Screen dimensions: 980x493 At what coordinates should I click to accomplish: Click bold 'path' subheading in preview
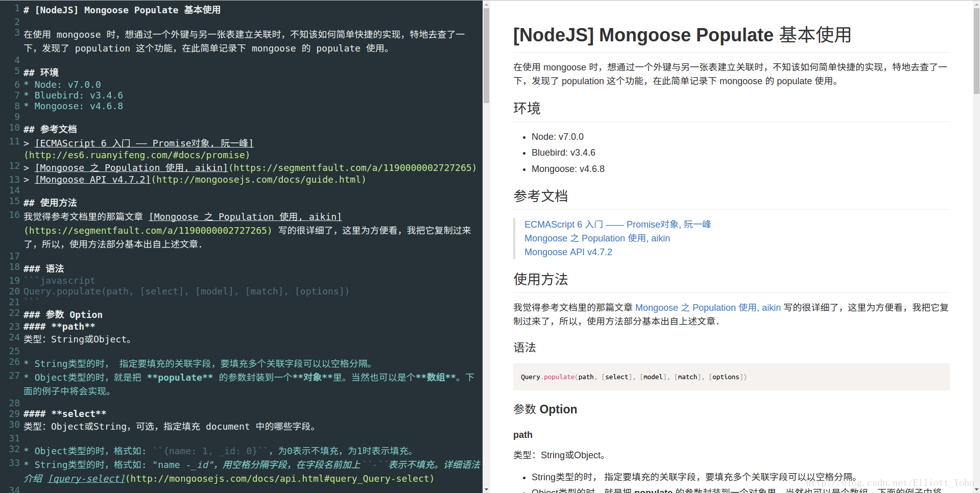(522, 435)
